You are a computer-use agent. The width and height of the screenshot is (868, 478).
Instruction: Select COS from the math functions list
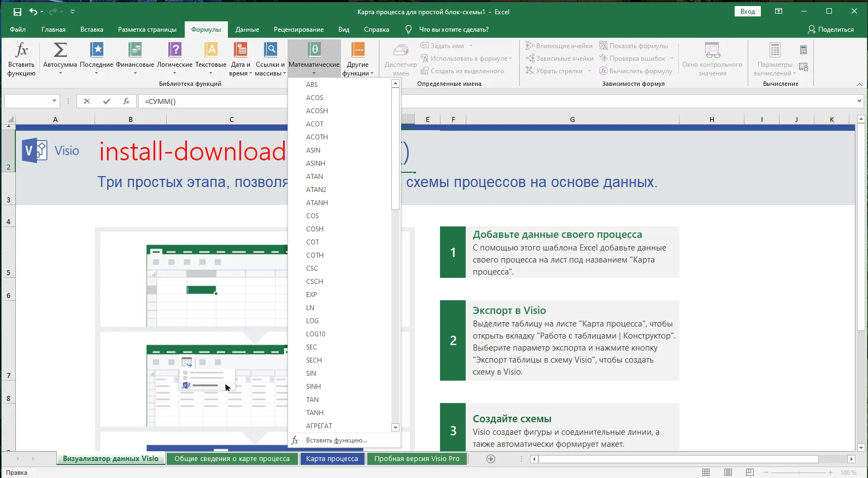(x=313, y=216)
